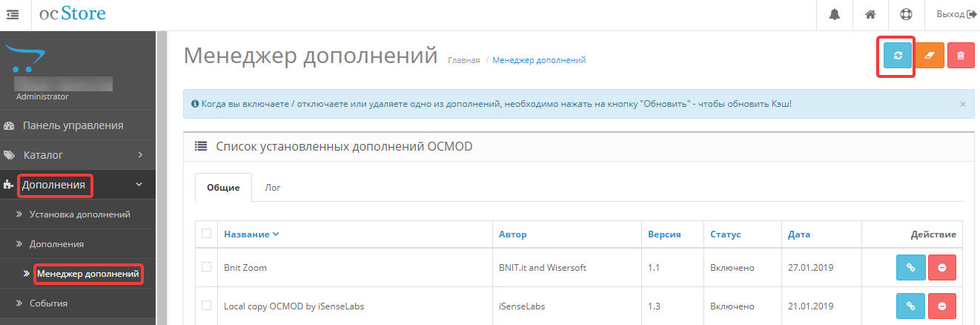
Task: Switch to the Общие tab
Action: coord(223,188)
